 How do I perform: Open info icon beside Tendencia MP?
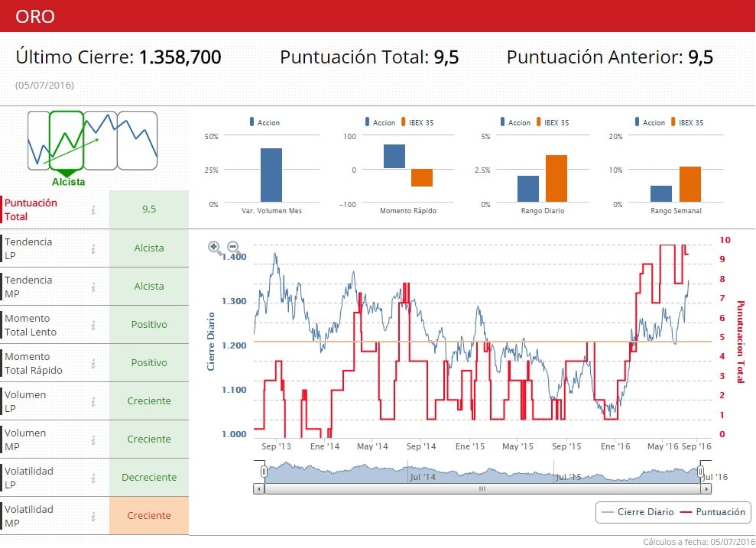coord(93,287)
